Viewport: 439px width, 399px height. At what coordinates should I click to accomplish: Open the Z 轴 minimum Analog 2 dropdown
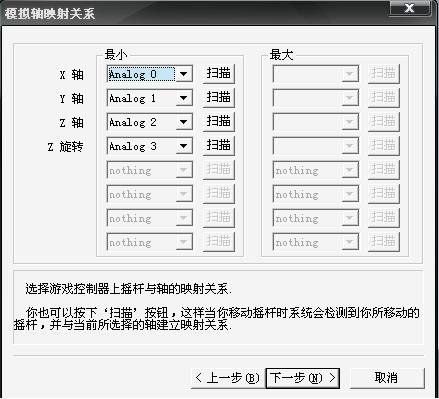pos(150,122)
